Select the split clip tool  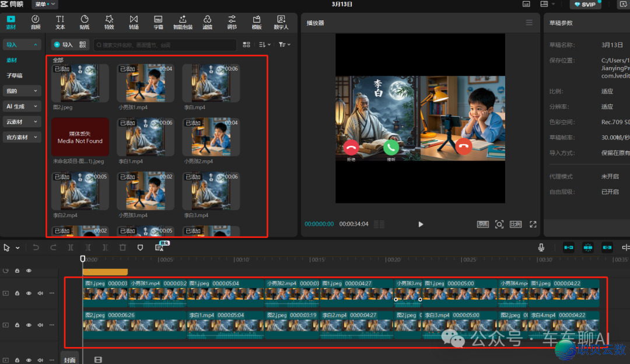[x=71, y=247]
